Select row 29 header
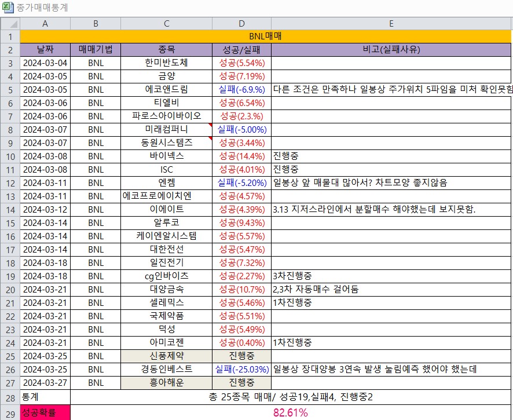This screenshot has width=513, height=420. tap(10, 413)
